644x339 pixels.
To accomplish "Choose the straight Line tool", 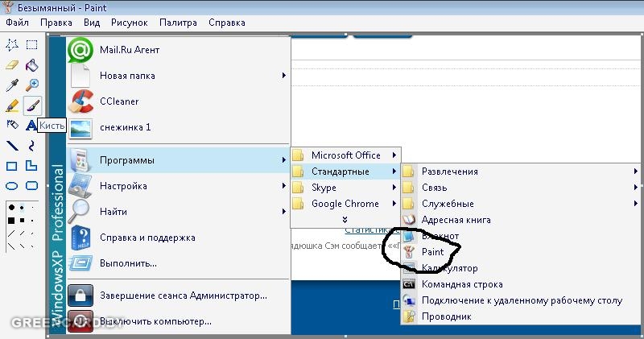I will 12,146.
